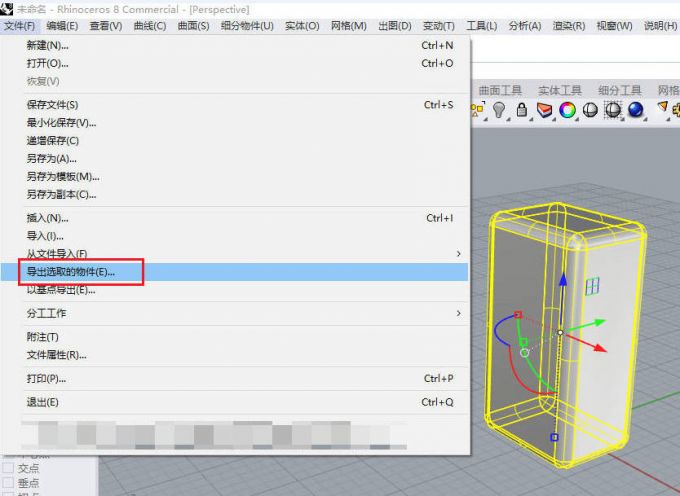680x496 pixels.
Task: Click the orange spotlight cone icon
Action: coord(662,107)
